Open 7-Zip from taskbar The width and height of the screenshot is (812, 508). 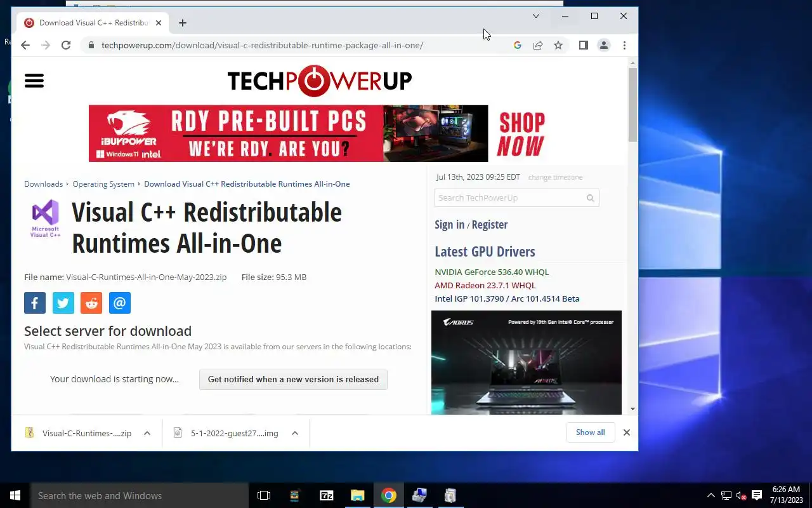pos(327,495)
